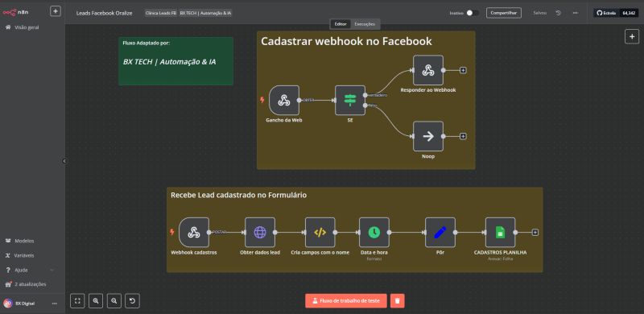The height and width of the screenshot is (314, 644).
Task: Click the red trash delete button
Action: click(397, 301)
